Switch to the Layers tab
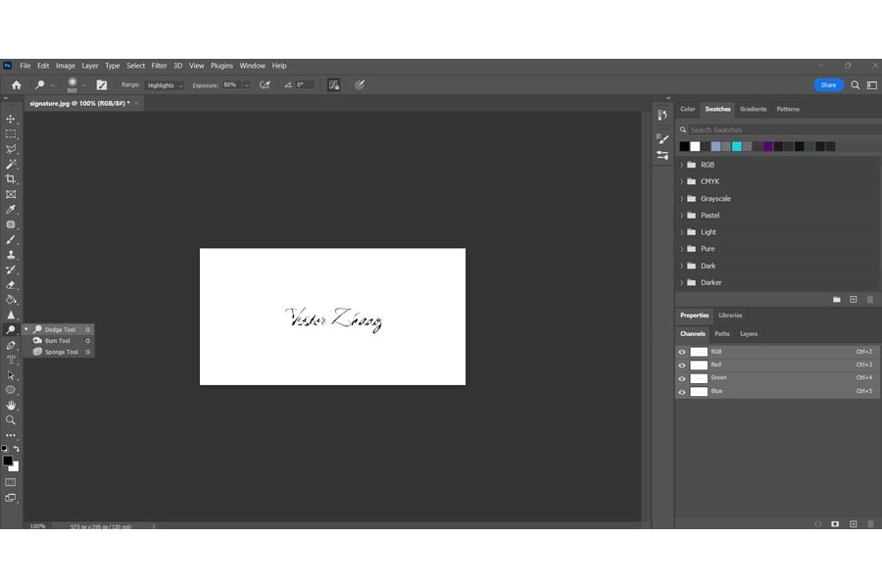 (748, 333)
